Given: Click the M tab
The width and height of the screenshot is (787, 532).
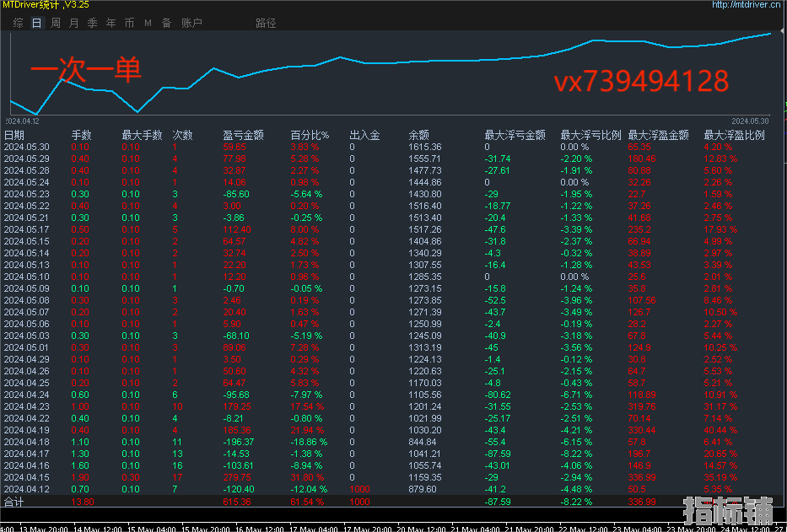Looking at the screenshot, I should coord(148,23).
